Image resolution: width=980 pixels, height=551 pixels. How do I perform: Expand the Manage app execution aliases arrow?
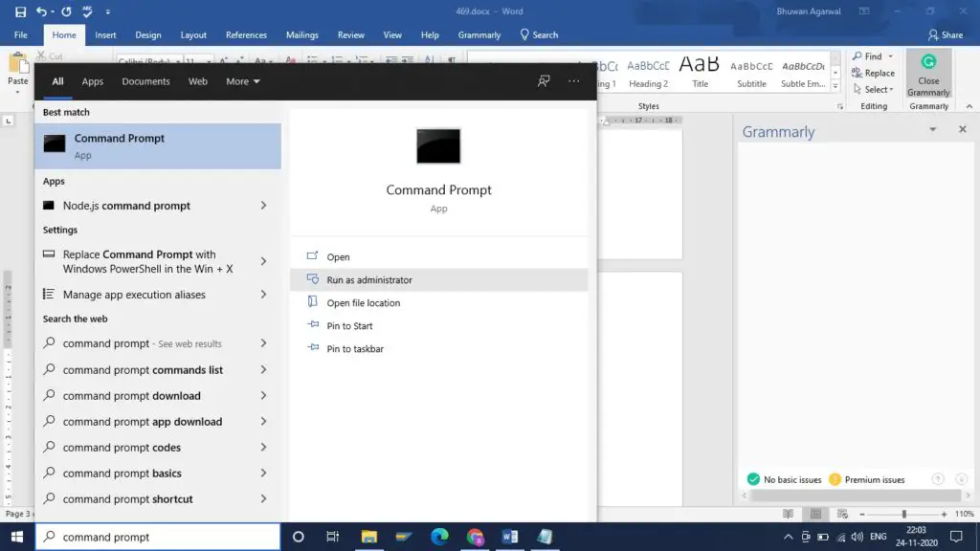264,295
